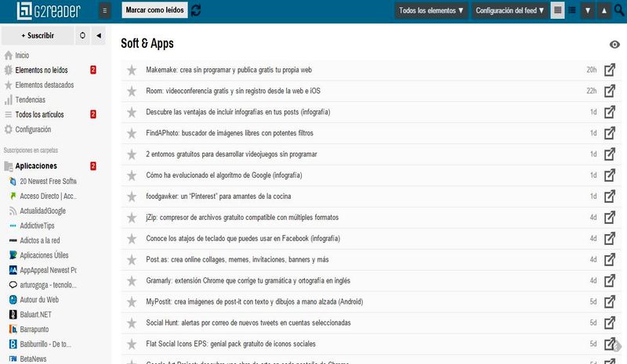Screen dimensions: 627x364
Task: Open the hamburger menu next to logo
Action: coord(105,11)
